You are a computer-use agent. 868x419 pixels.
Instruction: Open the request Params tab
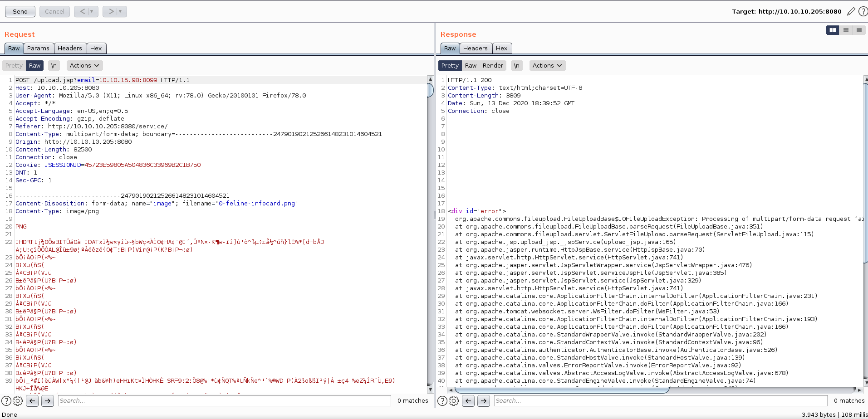[38, 49]
